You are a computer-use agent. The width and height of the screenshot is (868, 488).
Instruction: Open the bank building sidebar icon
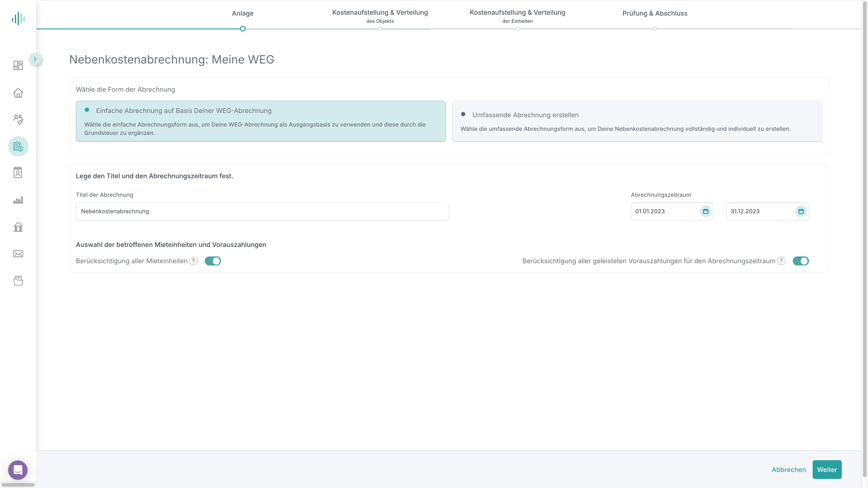(18, 227)
